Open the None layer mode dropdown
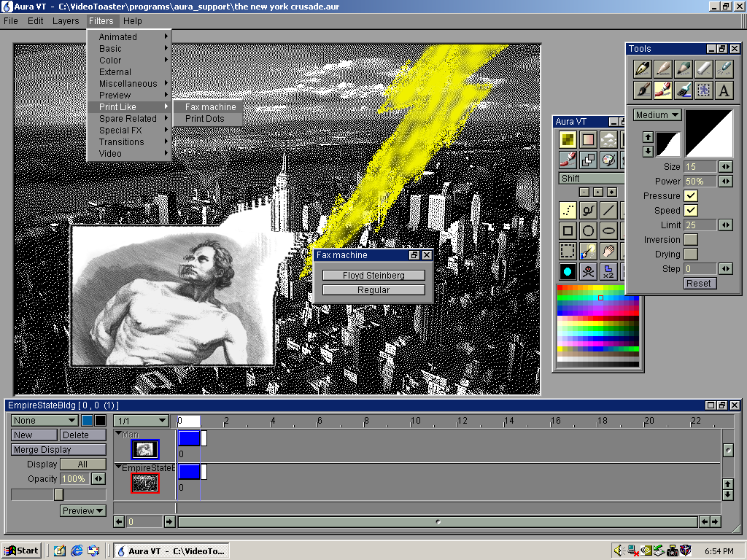The image size is (747, 560). pyautogui.click(x=44, y=421)
